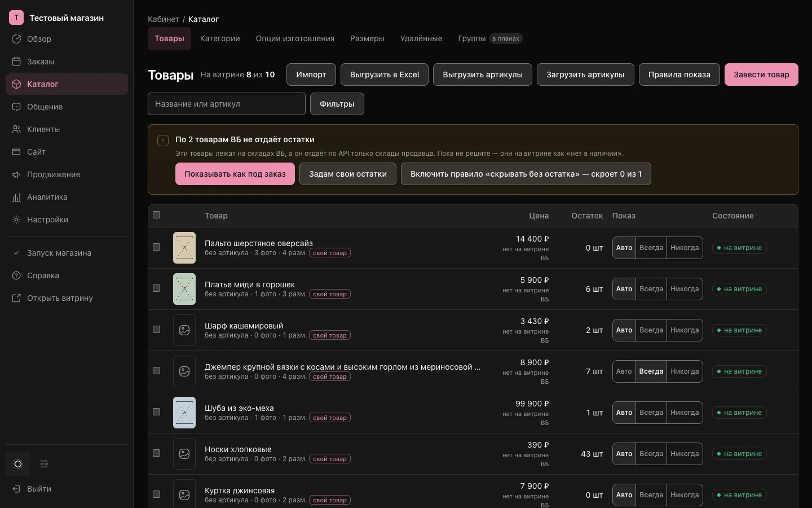Switch to the Категории tab
This screenshot has width=812, height=508.
coord(220,38)
